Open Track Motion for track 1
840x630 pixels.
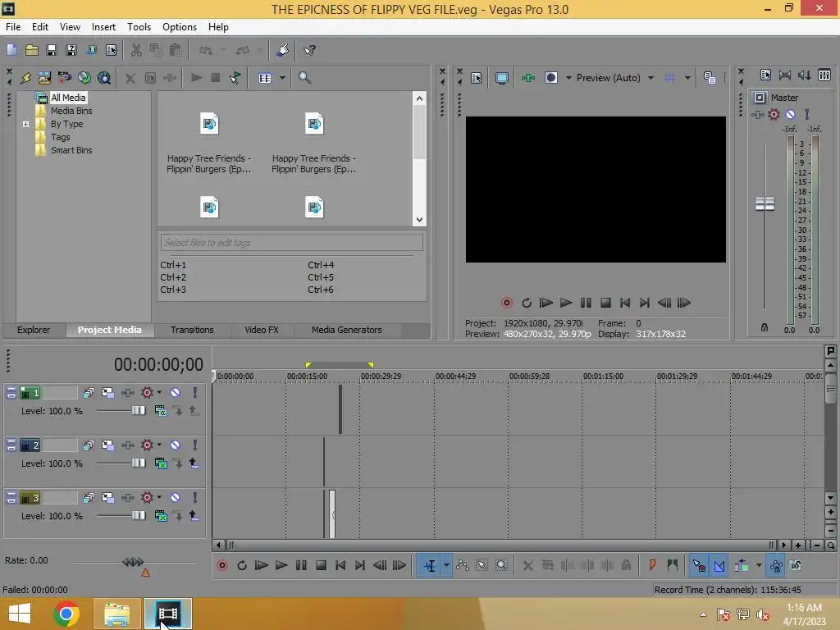tap(107, 393)
